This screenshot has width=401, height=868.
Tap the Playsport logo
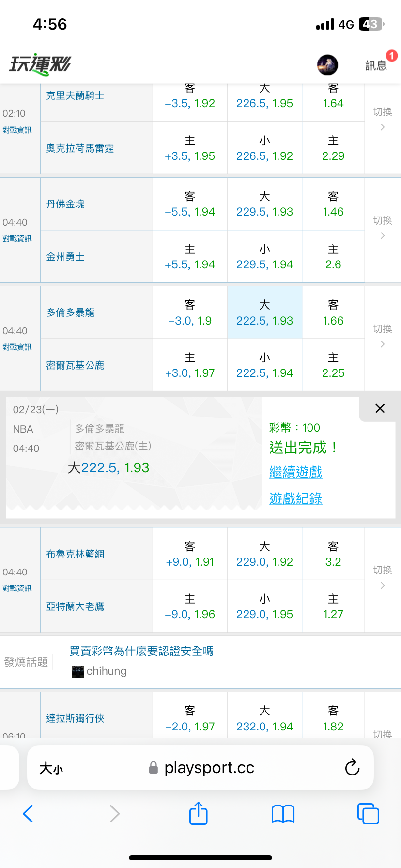click(x=40, y=64)
